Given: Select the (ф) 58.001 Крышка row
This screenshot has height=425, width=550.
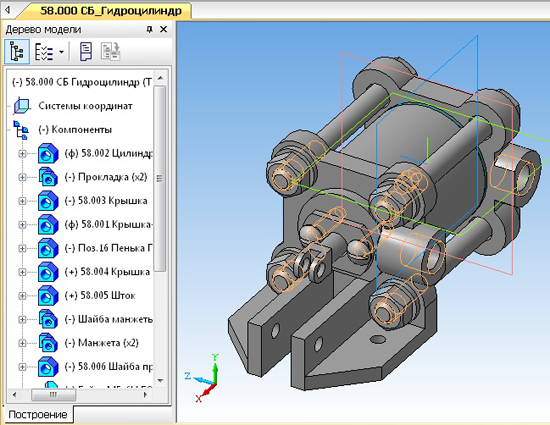Looking at the screenshot, I should 108,224.
